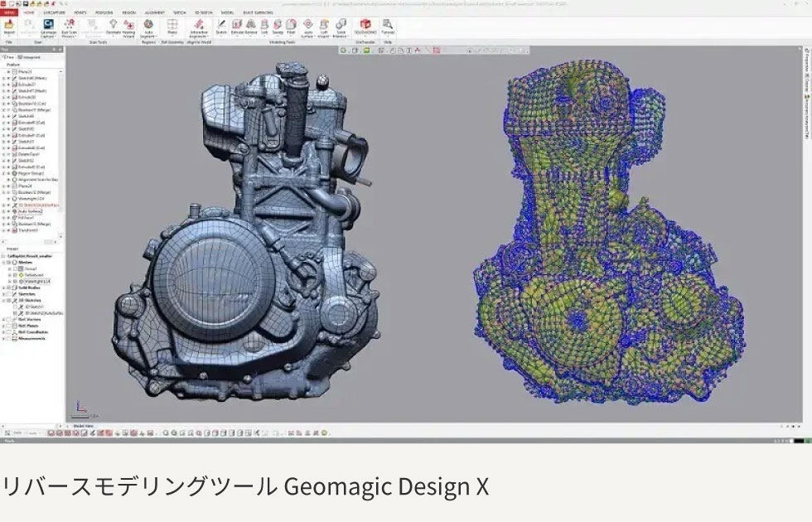
Task: Select Delete Face1 feature
Action: pos(28,154)
